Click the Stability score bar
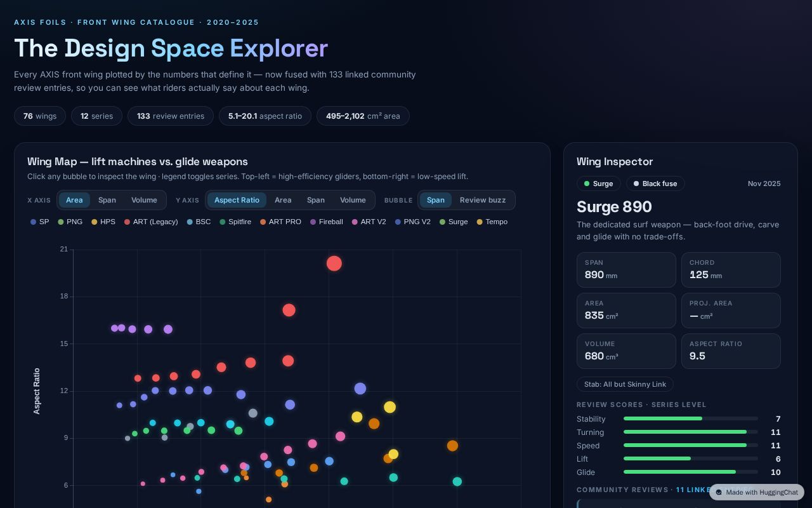812x508 pixels. pyautogui.click(x=691, y=418)
